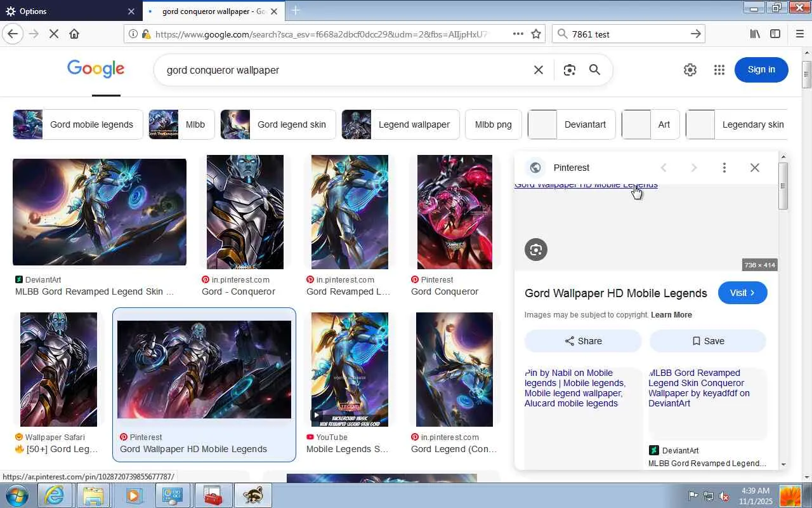Open a new browser tab
Viewport: 812px width, 508px height.
click(x=296, y=11)
